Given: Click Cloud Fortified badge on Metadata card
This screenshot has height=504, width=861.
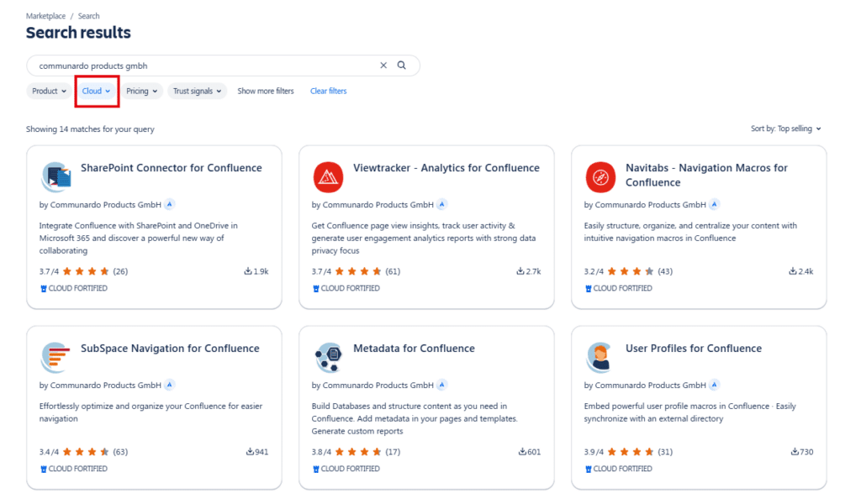Looking at the screenshot, I should pyautogui.click(x=346, y=469).
